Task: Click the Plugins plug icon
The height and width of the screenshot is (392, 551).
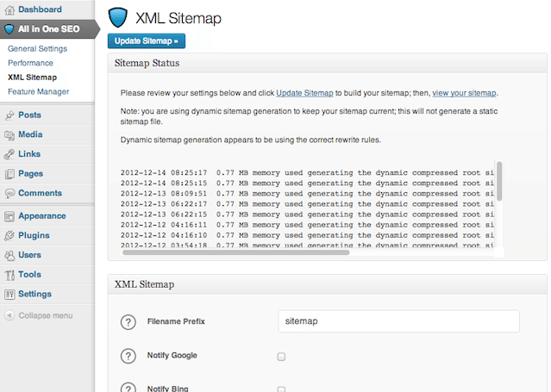Action: [9, 236]
